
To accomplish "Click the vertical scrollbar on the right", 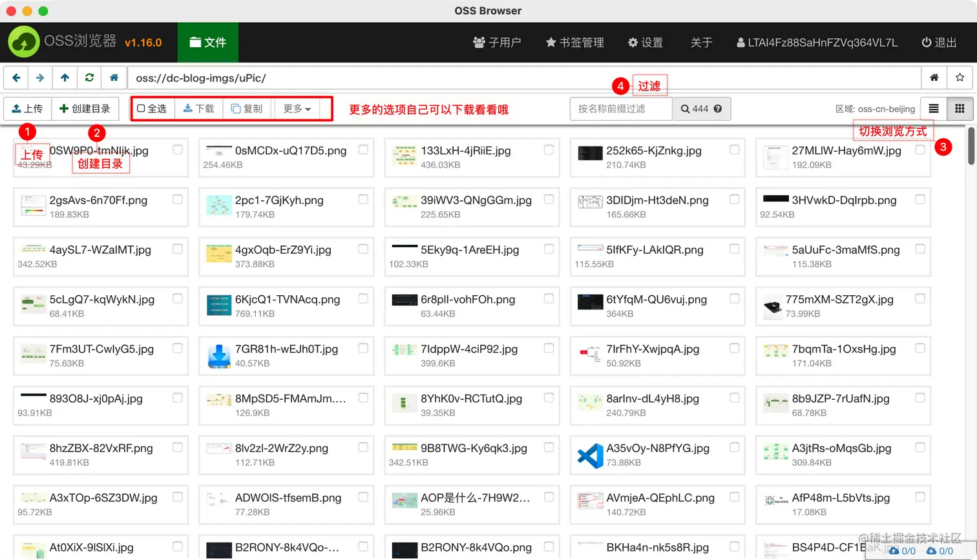I will (x=971, y=147).
